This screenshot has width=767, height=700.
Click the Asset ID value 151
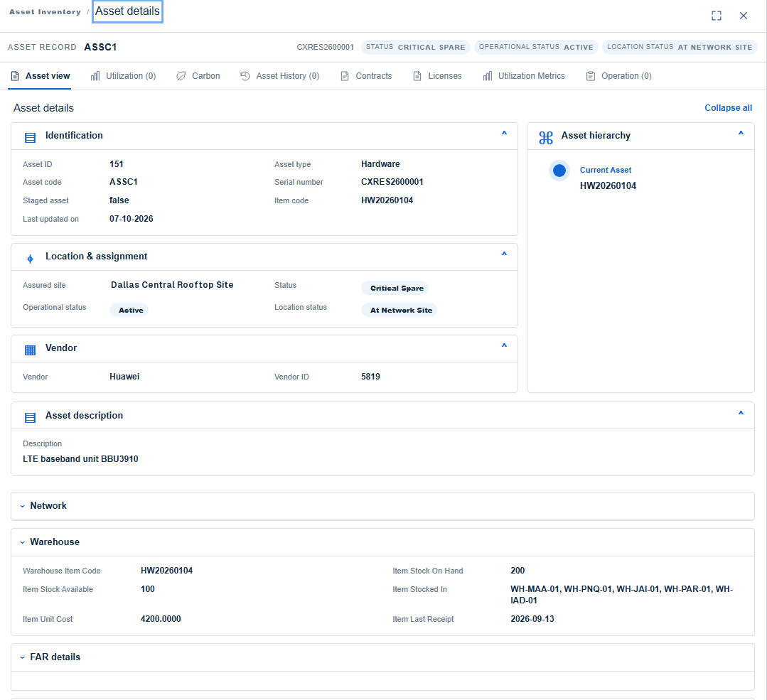pos(117,164)
